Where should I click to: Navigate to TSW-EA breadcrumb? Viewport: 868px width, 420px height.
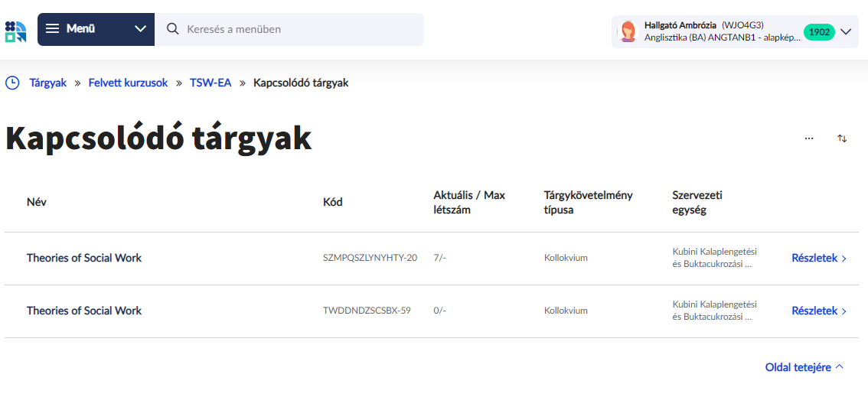coord(210,83)
